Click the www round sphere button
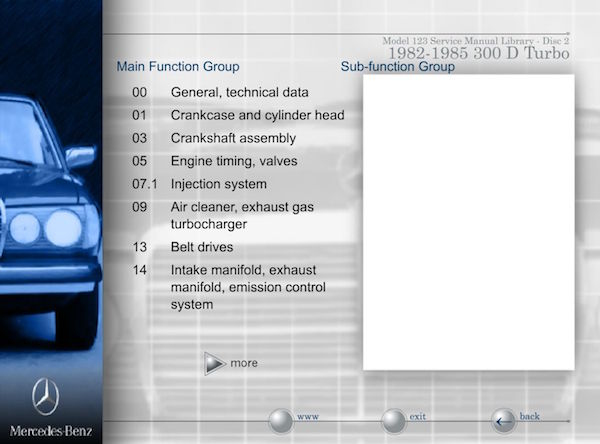This screenshot has height=444, width=600. point(281,421)
